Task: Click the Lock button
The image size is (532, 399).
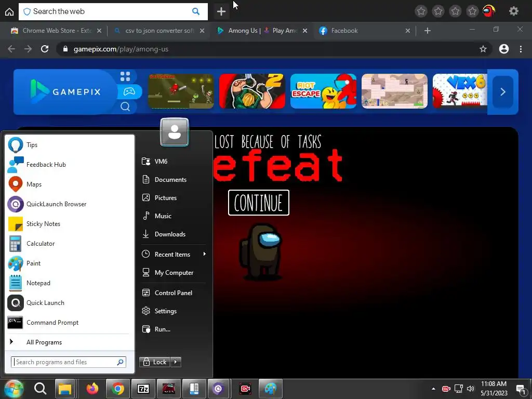Action: click(x=155, y=362)
